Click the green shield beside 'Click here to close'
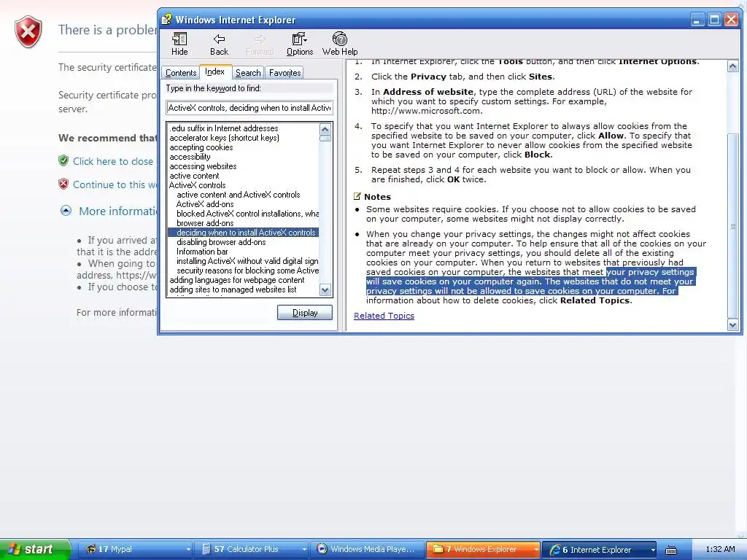The height and width of the screenshot is (560, 747). (x=63, y=160)
